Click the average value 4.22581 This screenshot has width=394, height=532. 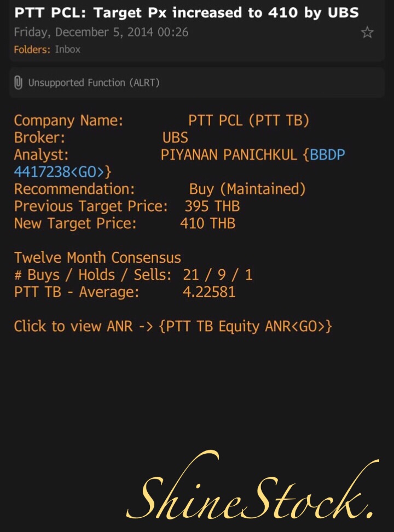[x=208, y=292]
